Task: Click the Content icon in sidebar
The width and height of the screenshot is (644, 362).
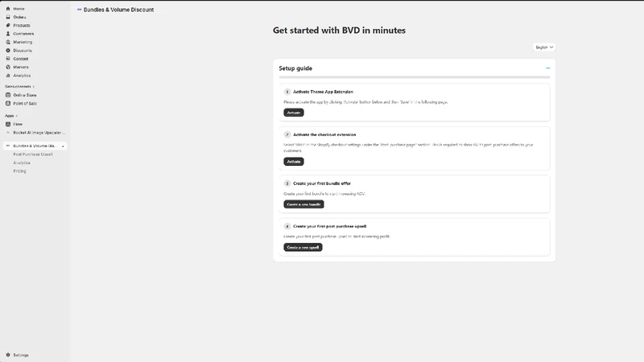Action: (x=8, y=59)
